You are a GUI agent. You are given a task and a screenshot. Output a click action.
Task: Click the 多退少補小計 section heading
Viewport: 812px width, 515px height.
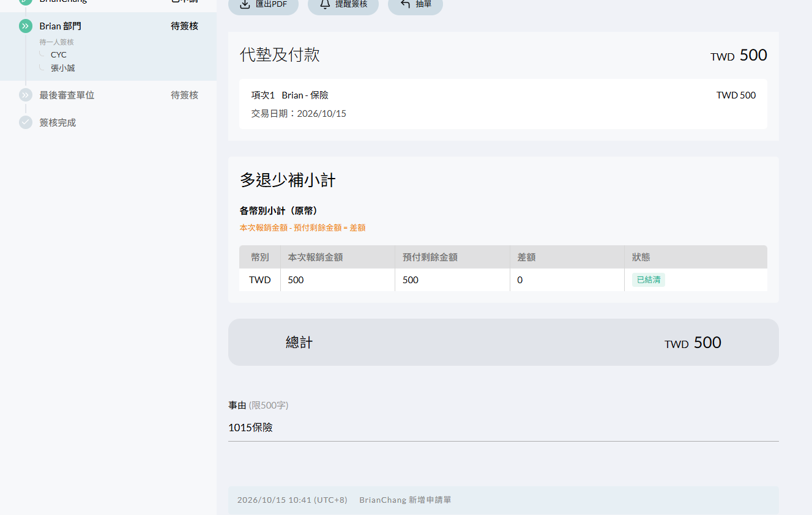tap(288, 180)
